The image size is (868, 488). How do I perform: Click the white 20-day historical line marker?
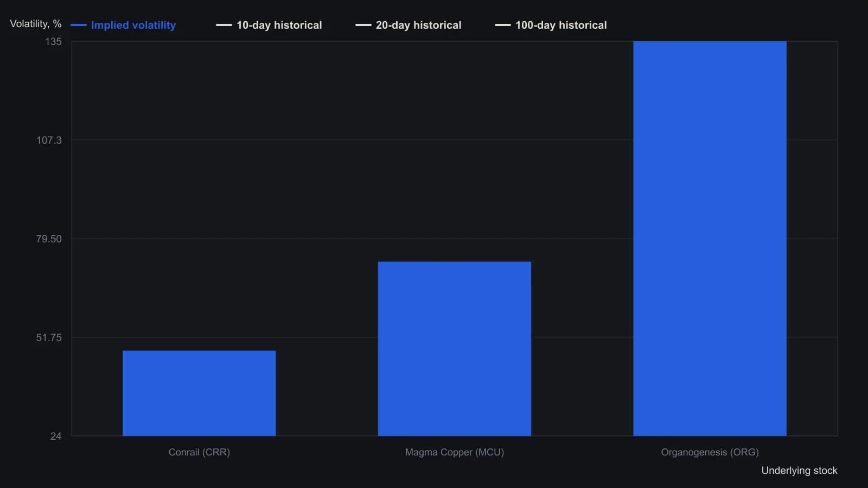click(363, 25)
